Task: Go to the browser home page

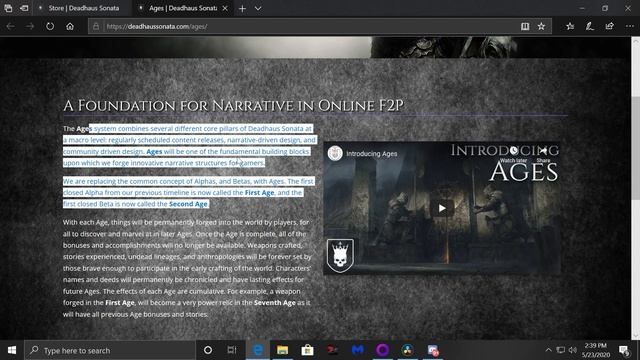Action: (x=70, y=27)
